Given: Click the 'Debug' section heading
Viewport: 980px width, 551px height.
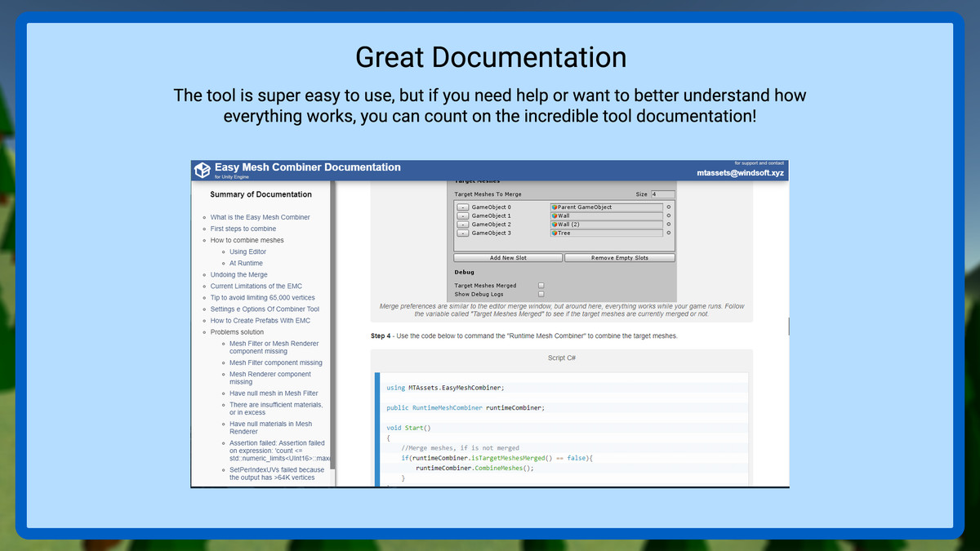Looking at the screenshot, I should tap(464, 272).
